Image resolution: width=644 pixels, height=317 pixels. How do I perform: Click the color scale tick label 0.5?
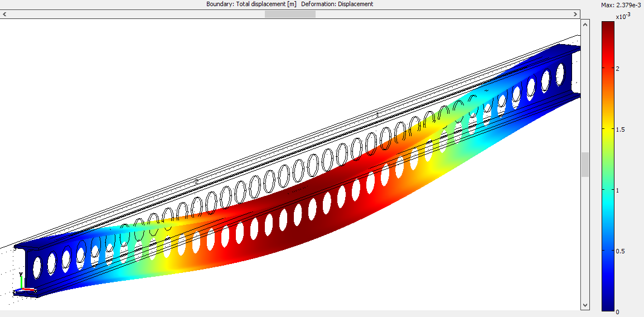[621, 251]
